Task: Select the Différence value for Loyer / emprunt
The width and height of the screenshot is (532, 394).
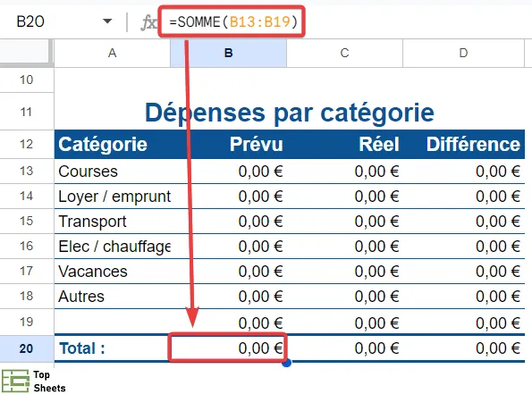Action: click(x=463, y=197)
